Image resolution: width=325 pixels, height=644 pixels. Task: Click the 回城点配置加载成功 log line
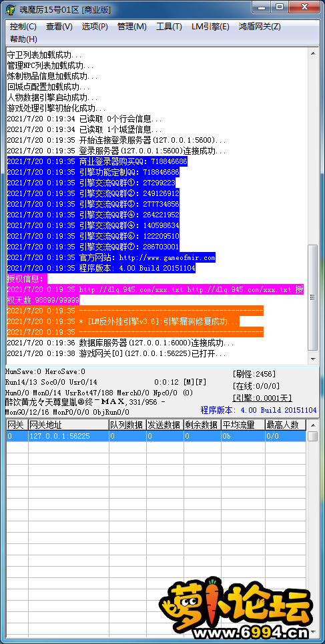pos(49,87)
